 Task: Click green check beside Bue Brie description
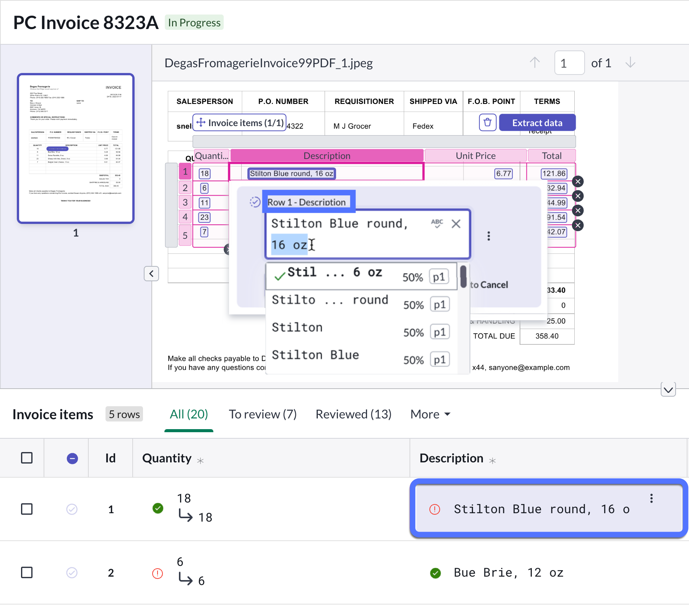[x=435, y=573]
